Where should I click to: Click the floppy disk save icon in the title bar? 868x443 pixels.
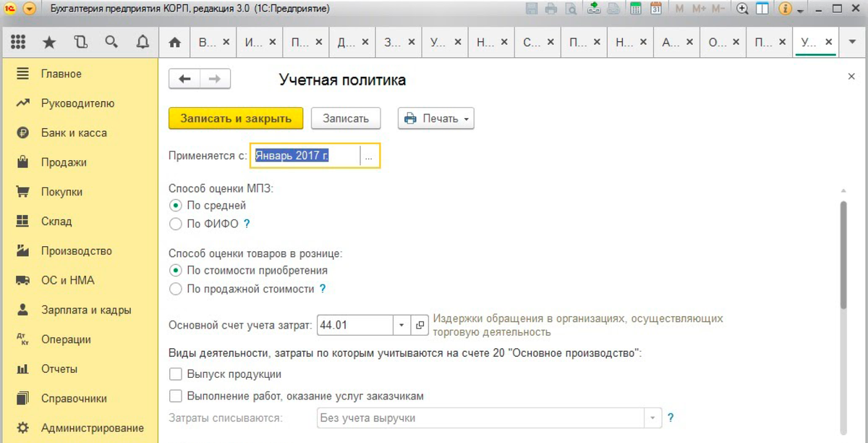click(532, 9)
